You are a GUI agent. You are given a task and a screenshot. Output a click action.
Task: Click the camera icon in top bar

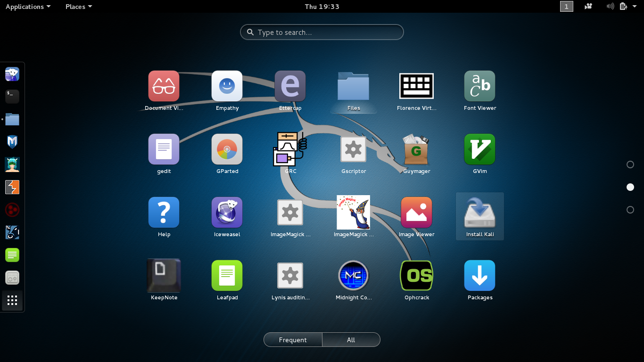pos(588,7)
